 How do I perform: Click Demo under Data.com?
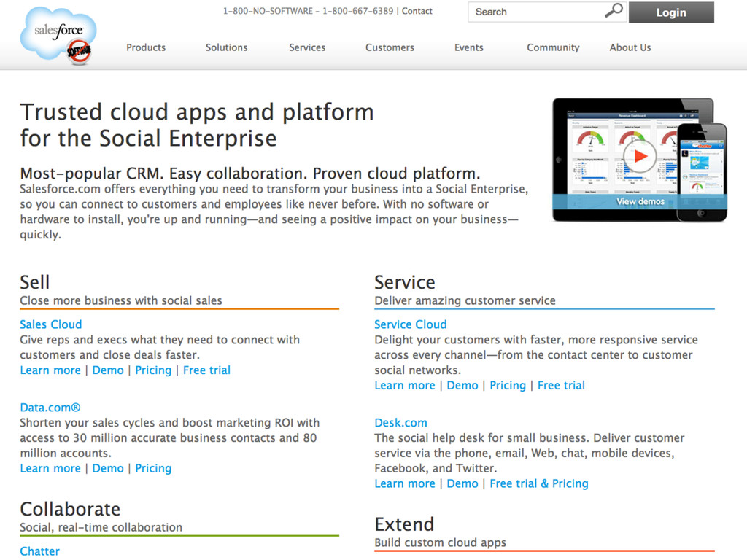[108, 468]
